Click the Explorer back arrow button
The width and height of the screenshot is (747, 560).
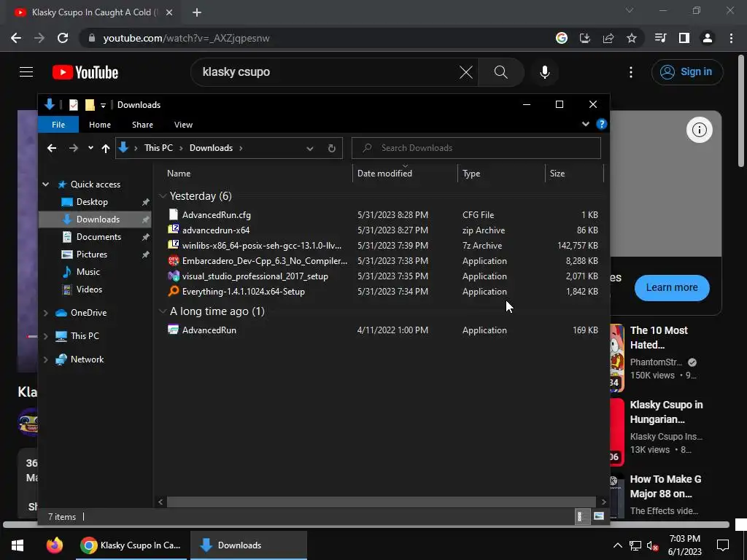(x=52, y=148)
